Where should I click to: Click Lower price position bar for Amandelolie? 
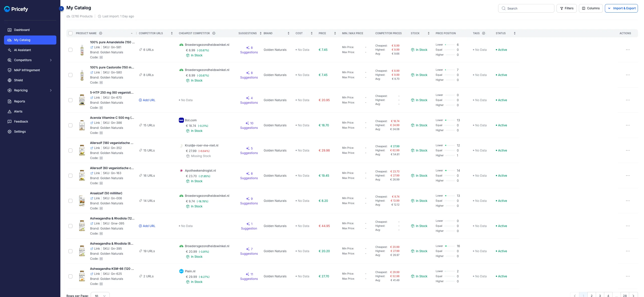[x=450, y=45]
